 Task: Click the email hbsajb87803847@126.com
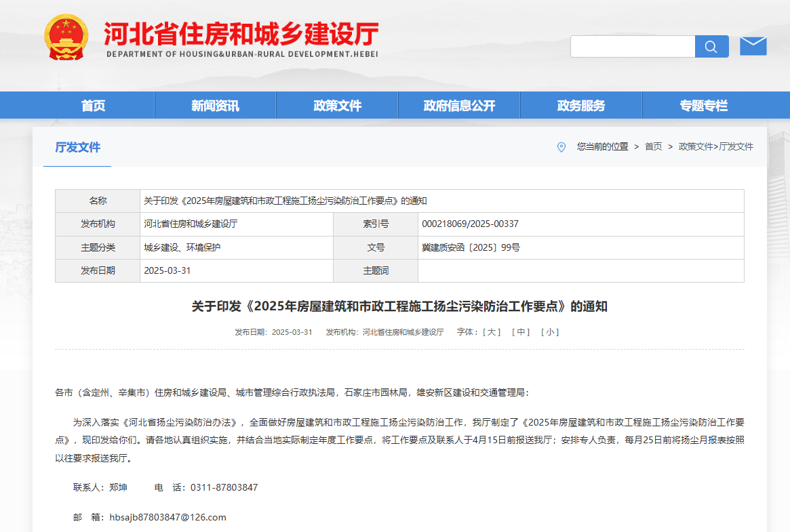[x=167, y=517]
